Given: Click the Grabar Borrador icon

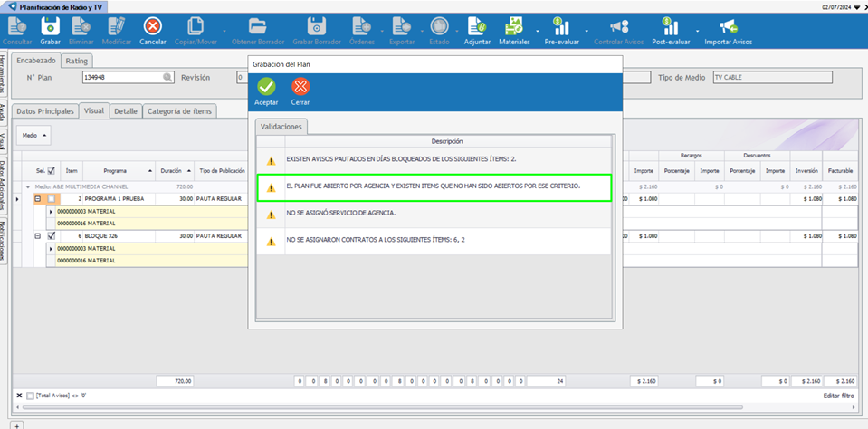Looking at the screenshot, I should (x=316, y=26).
